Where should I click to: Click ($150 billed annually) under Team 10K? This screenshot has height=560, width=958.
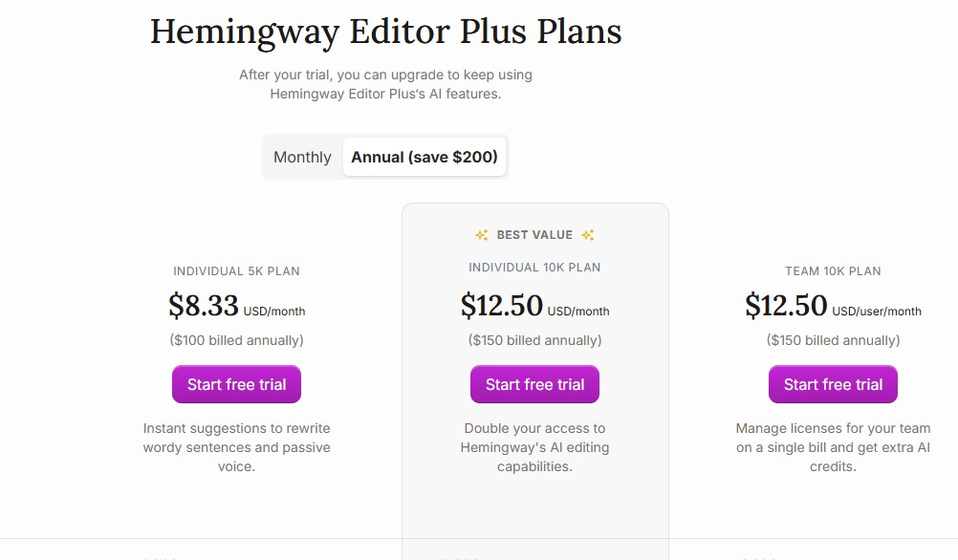coord(833,340)
